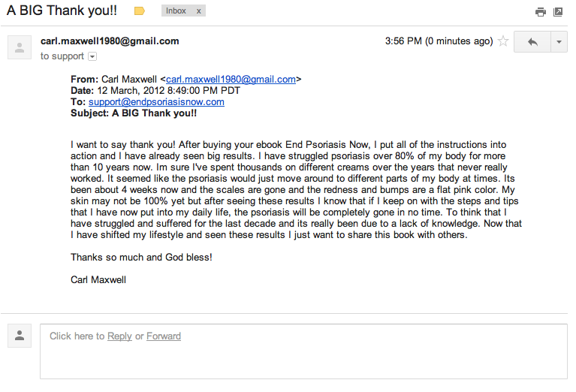The image size is (576, 392).
Task: Show details arrow next to "to support"
Action: pos(92,56)
